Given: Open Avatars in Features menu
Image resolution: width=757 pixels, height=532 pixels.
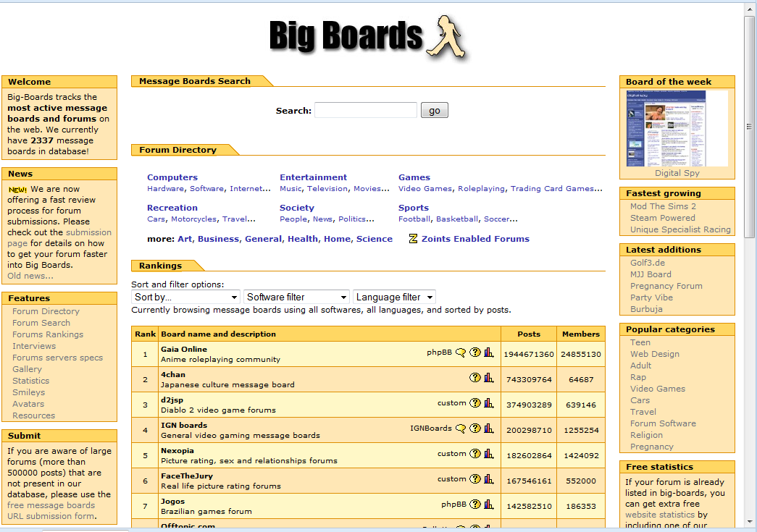Looking at the screenshot, I should click(28, 404).
